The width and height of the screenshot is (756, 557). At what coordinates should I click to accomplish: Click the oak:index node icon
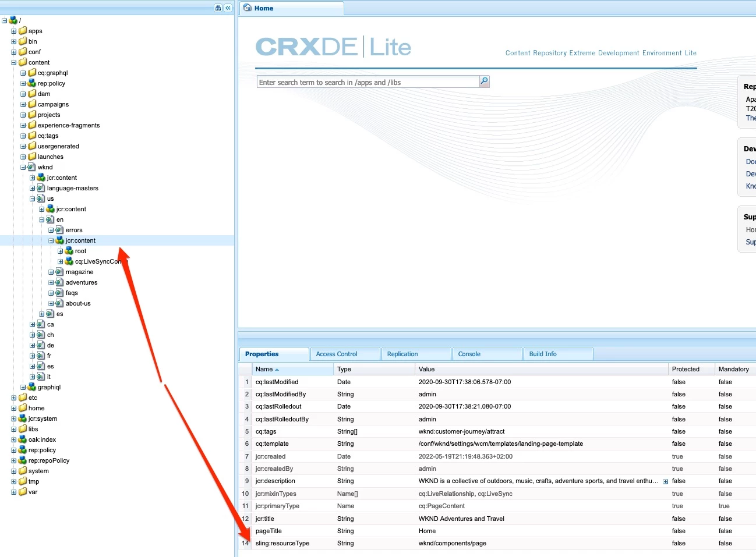click(23, 439)
